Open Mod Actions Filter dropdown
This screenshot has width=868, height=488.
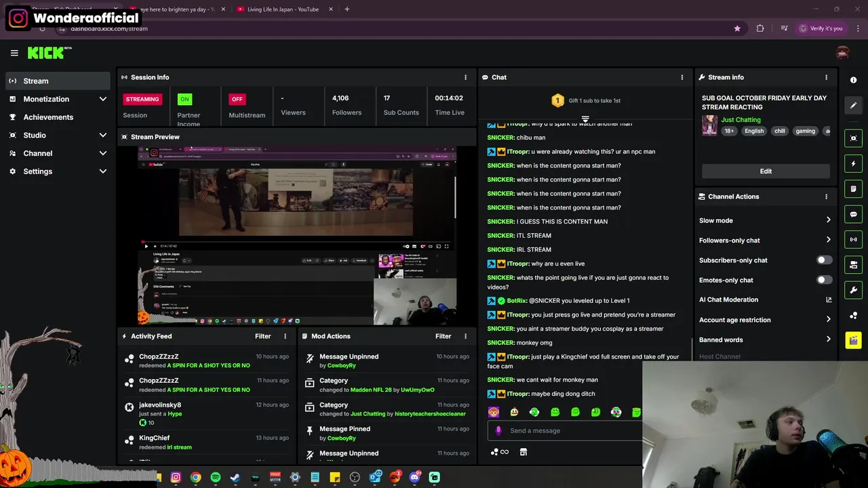tap(443, 336)
